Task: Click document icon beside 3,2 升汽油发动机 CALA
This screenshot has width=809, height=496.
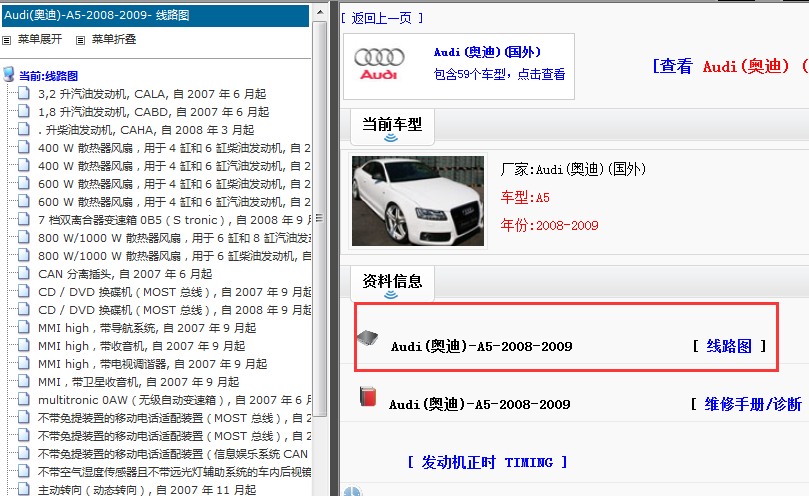Action: [x=24, y=93]
